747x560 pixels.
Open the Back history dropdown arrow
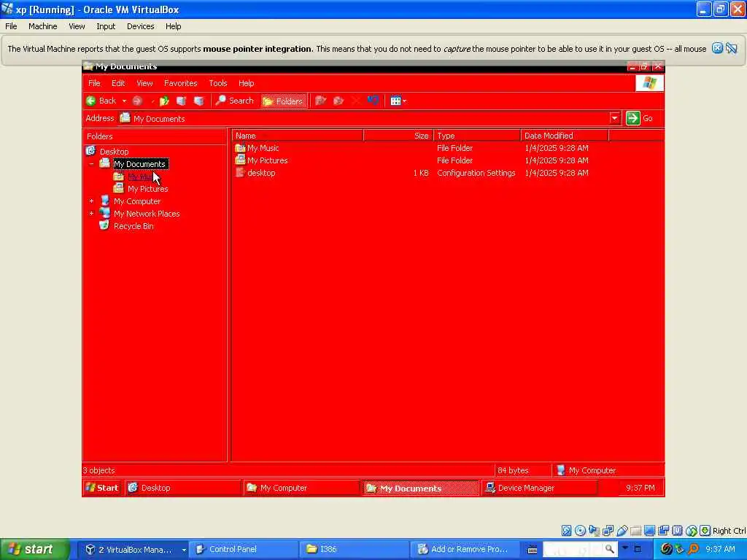(x=124, y=101)
